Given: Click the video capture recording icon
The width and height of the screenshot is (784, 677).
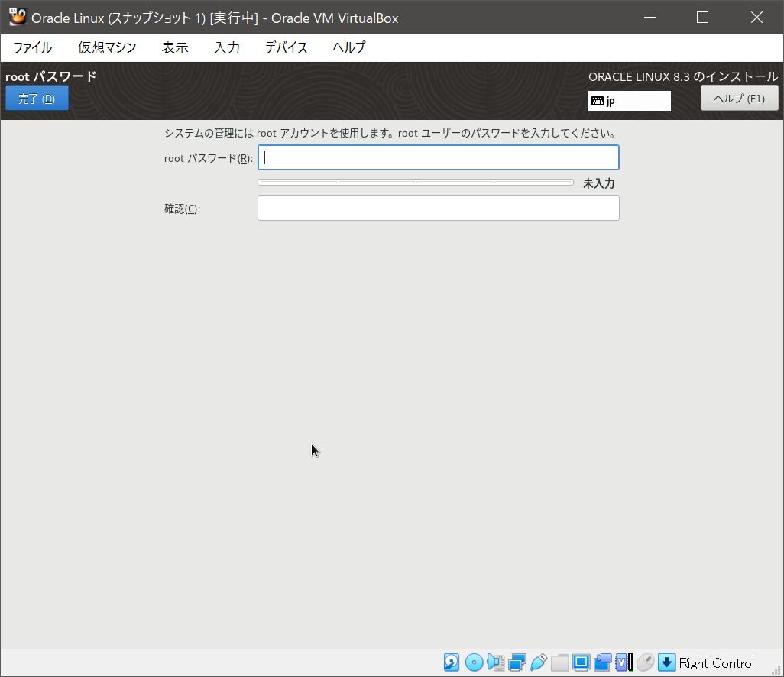Looking at the screenshot, I should 602,662.
